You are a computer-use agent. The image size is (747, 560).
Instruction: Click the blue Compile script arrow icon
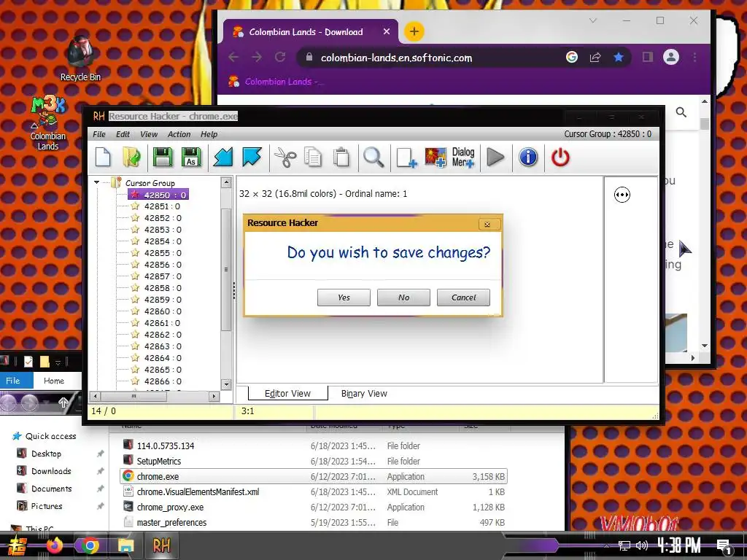coord(223,157)
